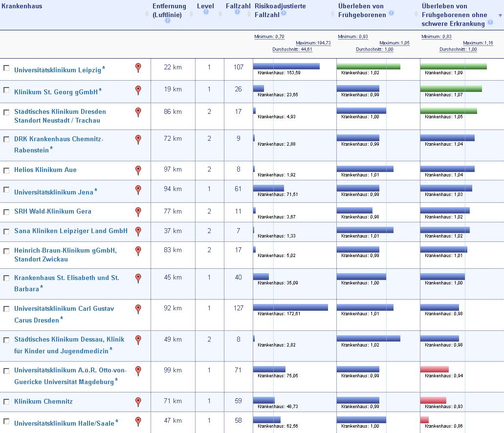Click help icon beside schwere Erkrankung header
The width and height of the screenshot is (504, 433).
(490, 22)
